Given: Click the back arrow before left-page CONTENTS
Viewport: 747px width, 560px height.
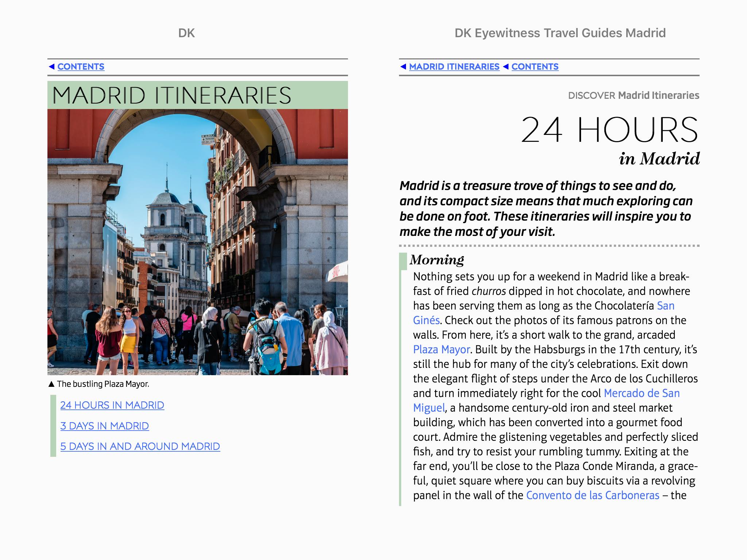Looking at the screenshot, I should 51,66.
